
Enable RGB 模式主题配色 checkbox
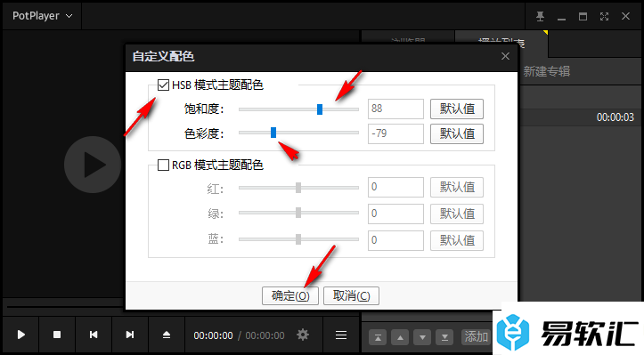click(x=164, y=165)
